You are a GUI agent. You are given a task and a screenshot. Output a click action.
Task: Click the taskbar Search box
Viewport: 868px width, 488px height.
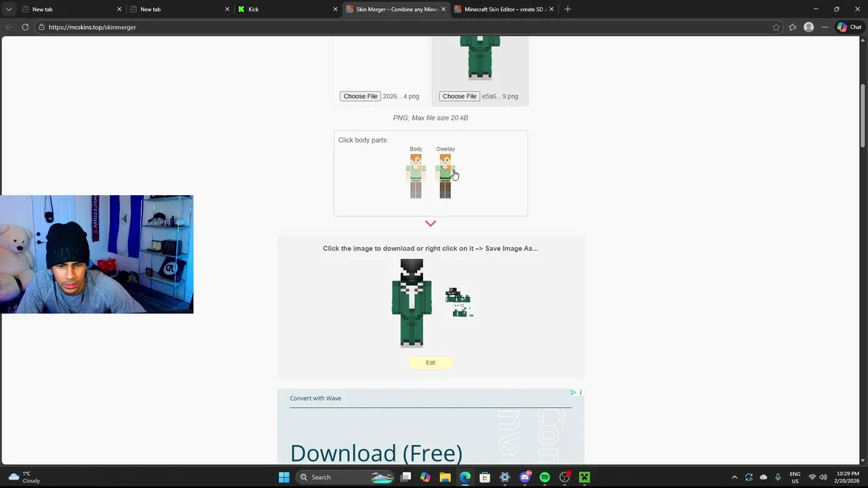(x=346, y=477)
